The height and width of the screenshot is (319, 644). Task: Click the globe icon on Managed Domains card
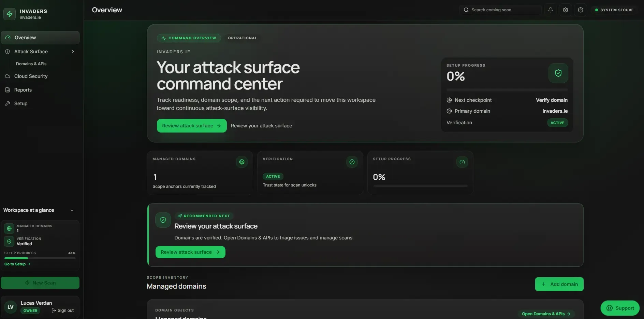242,162
